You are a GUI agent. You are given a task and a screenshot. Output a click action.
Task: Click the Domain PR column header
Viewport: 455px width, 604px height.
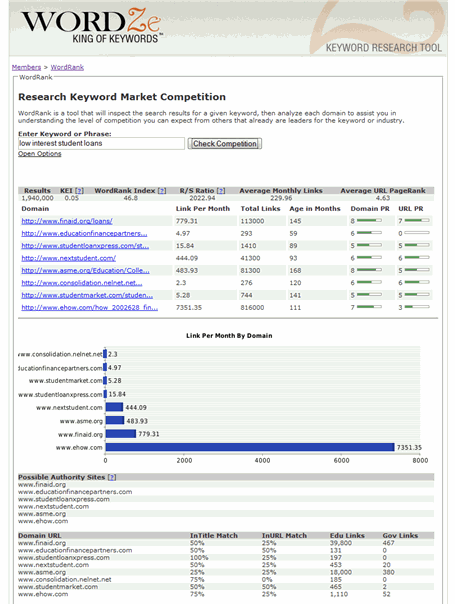[x=370, y=209]
